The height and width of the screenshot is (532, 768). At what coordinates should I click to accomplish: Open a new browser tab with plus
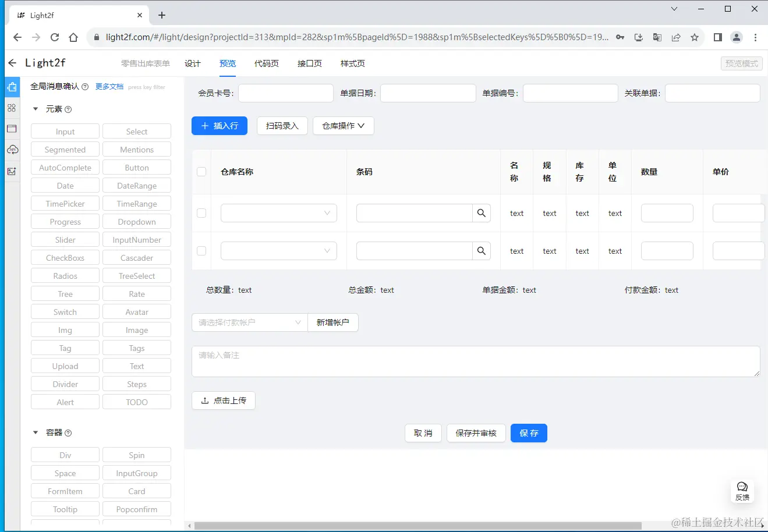[x=162, y=15]
